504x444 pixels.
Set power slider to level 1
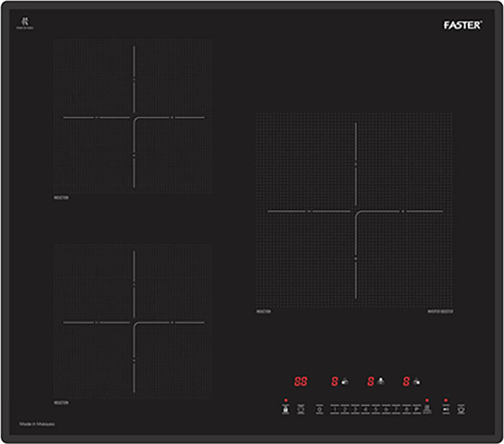point(335,409)
